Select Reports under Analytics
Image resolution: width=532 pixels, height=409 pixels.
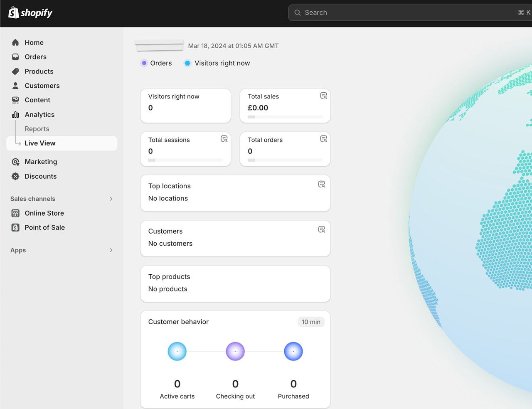click(x=37, y=129)
